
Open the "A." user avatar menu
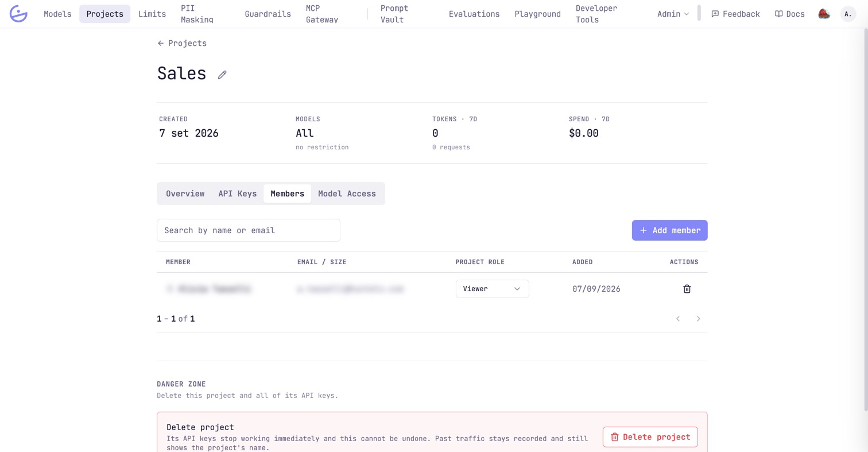tap(848, 14)
